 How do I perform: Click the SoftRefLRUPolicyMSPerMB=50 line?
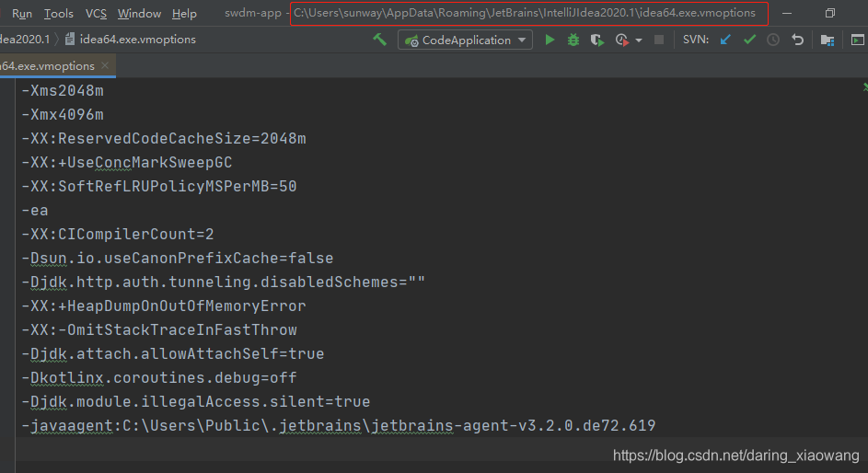click(x=159, y=186)
